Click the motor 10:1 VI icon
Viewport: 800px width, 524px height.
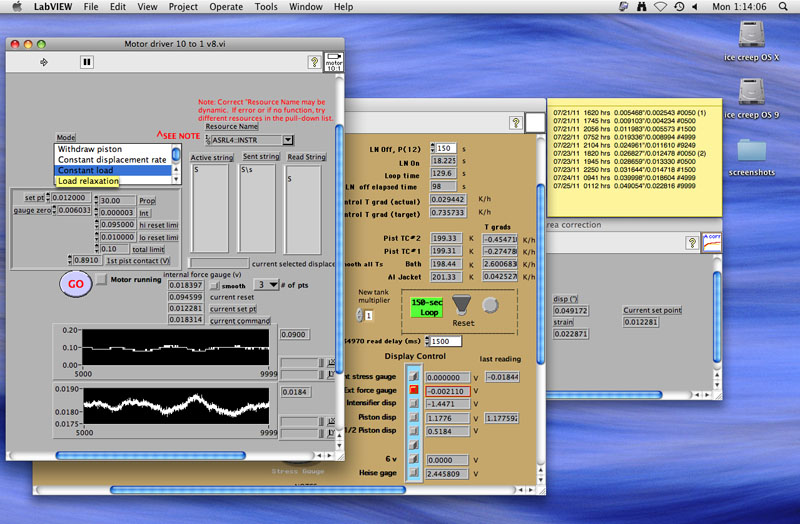point(333,62)
